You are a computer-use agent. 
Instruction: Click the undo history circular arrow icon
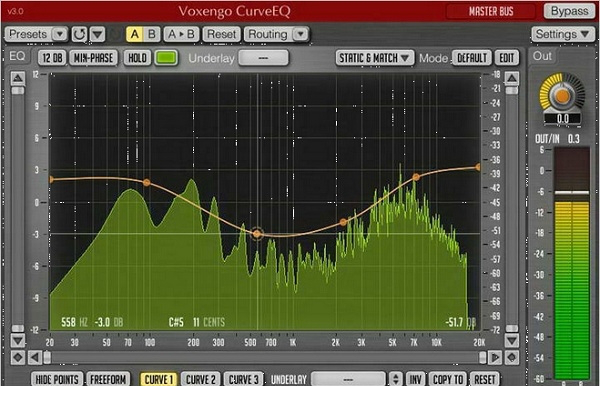click(x=79, y=34)
